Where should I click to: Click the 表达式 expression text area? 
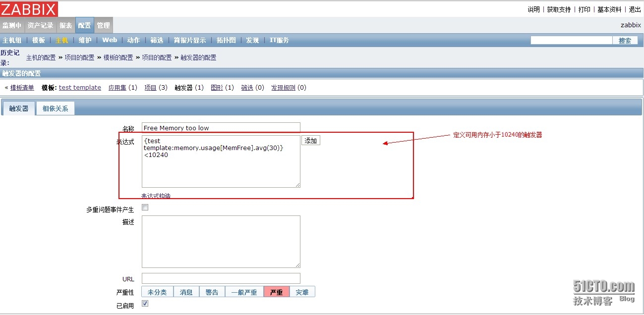221,161
